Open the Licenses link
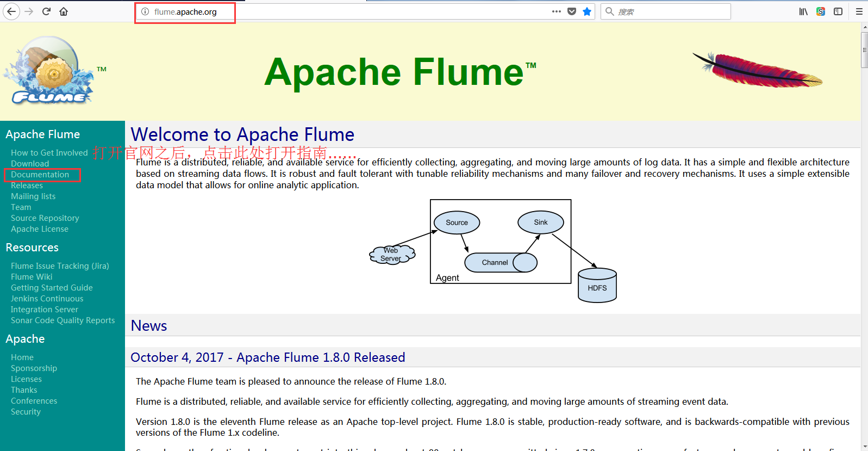Image resolution: width=868 pixels, height=451 pixels. (26, 379)
